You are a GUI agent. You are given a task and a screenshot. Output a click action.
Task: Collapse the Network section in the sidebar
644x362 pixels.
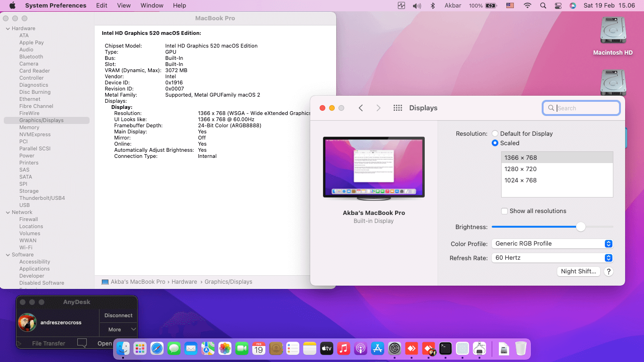(x=8, y=212)
